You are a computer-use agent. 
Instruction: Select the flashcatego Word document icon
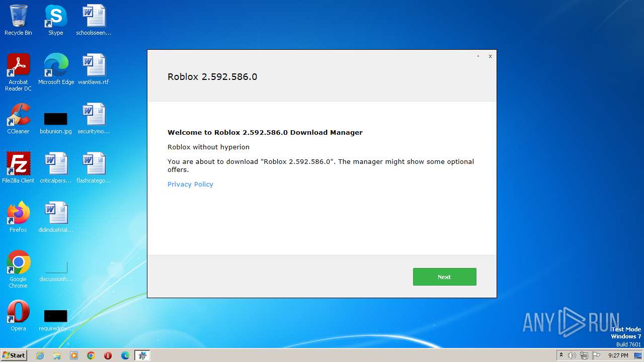[x=94, y=168]
